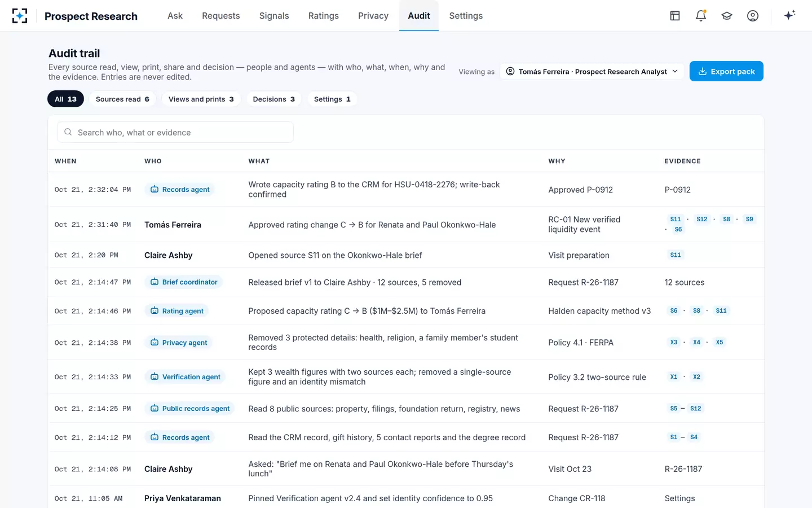This screenshot has height=508, width=812.
Task: Click the Public records agent badge
Action: (190, 409)
